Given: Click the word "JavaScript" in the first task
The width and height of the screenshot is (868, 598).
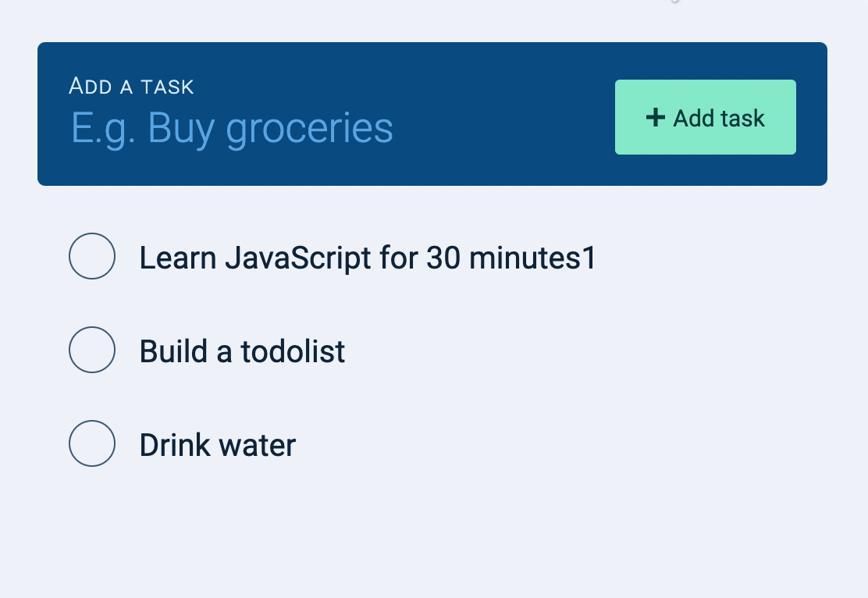Looking at the screenshot, I should pyautogui.click(x=297, y=258).
